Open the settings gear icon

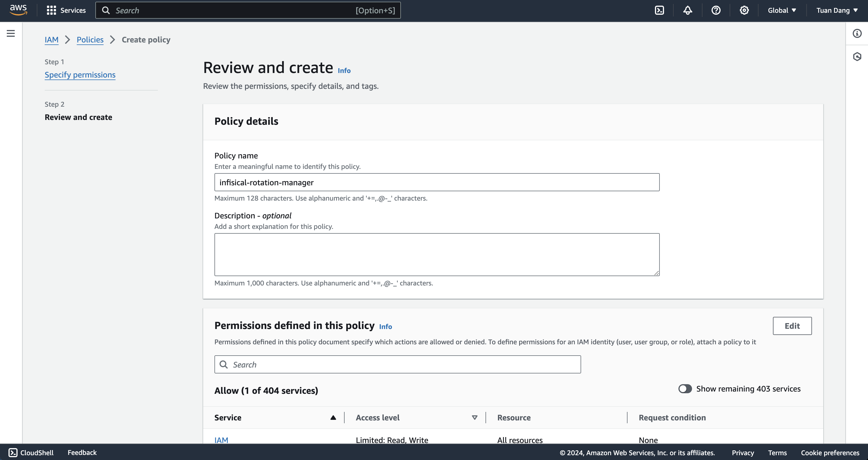[744, 10]
